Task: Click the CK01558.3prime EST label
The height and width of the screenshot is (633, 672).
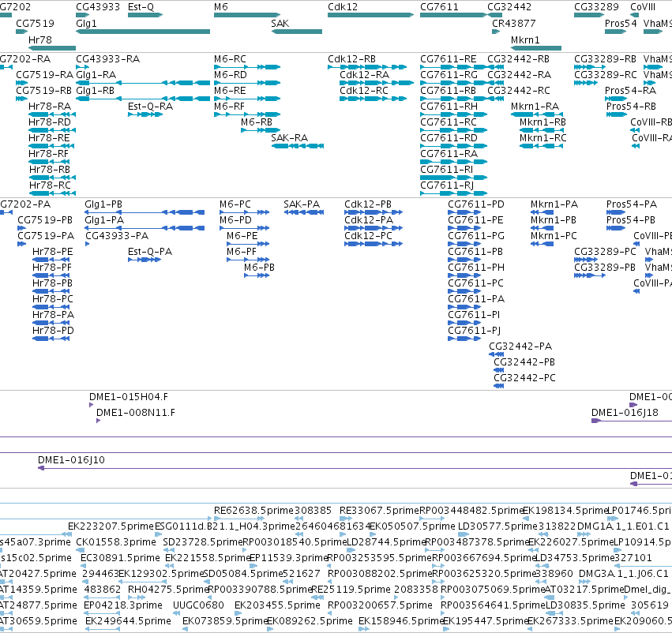Action: [116, 541]
